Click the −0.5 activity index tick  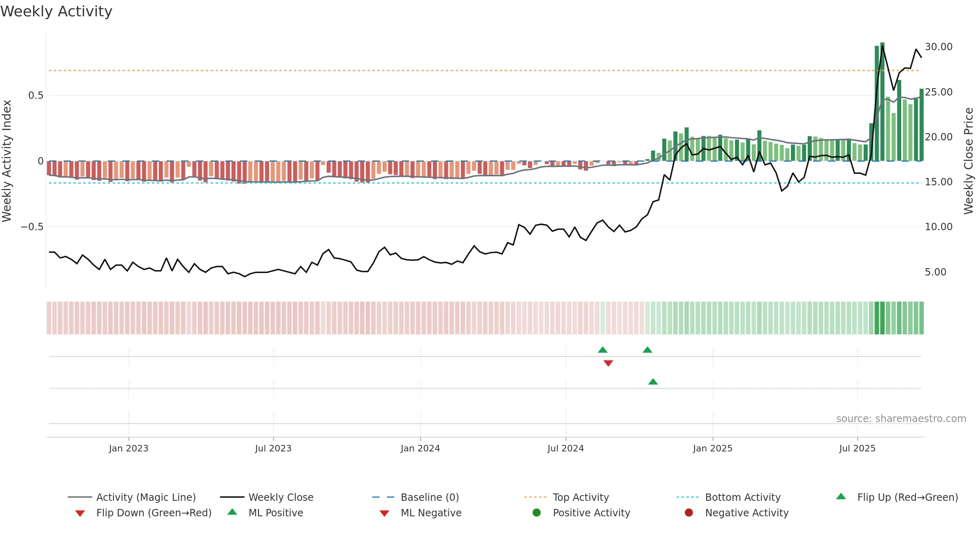[32, 227]
